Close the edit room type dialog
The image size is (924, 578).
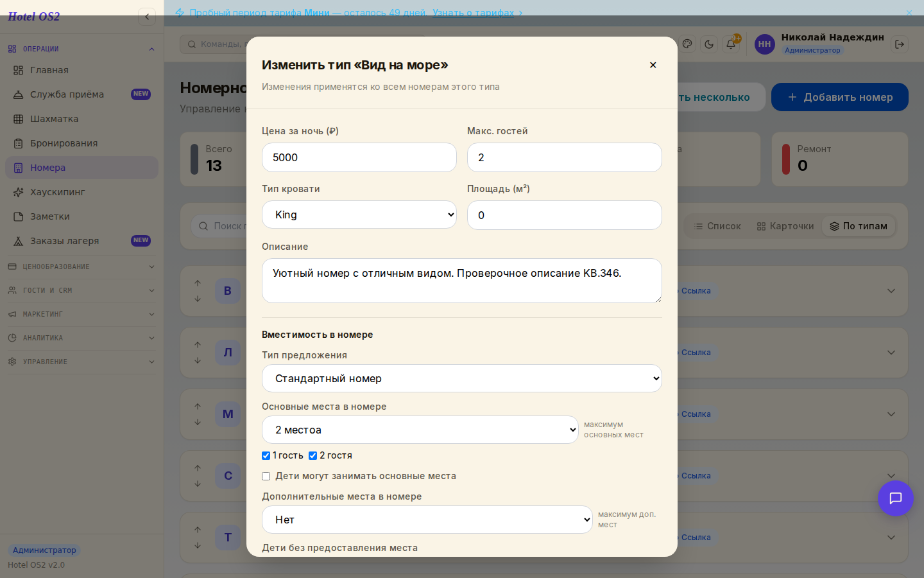point(653,65)
